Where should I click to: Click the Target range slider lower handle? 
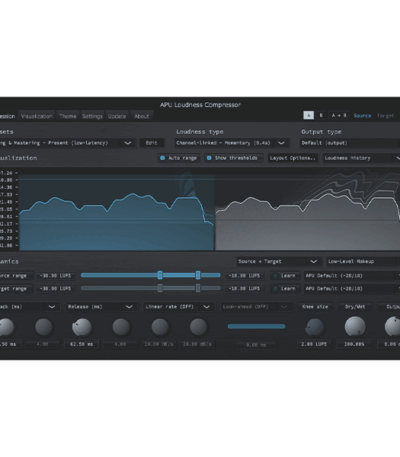coord(160,288)
